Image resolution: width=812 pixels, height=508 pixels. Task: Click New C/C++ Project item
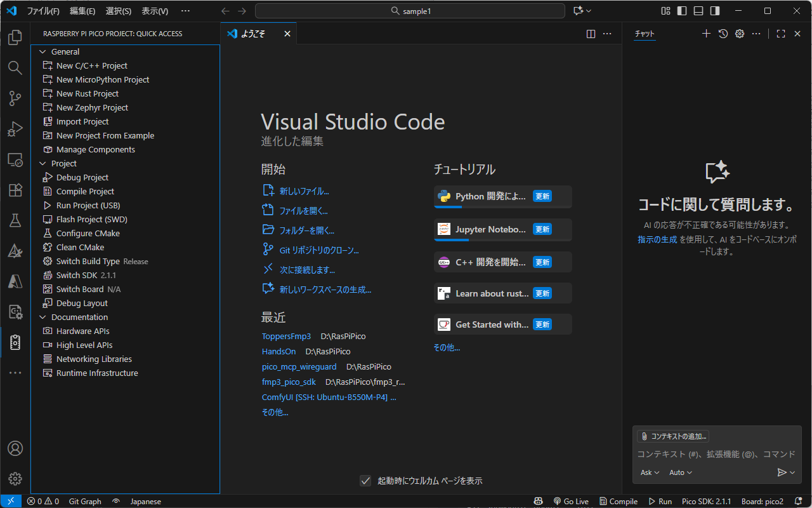pos(125,65)
